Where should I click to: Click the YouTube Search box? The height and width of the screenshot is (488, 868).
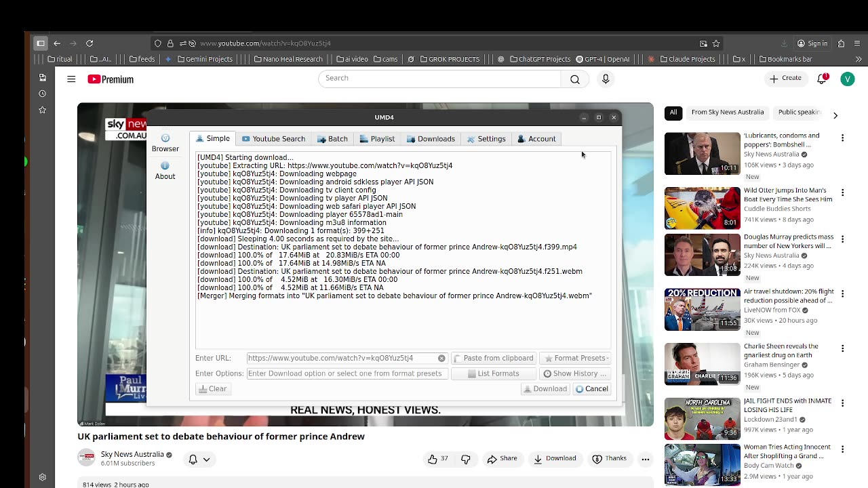(x=439, y=79)
